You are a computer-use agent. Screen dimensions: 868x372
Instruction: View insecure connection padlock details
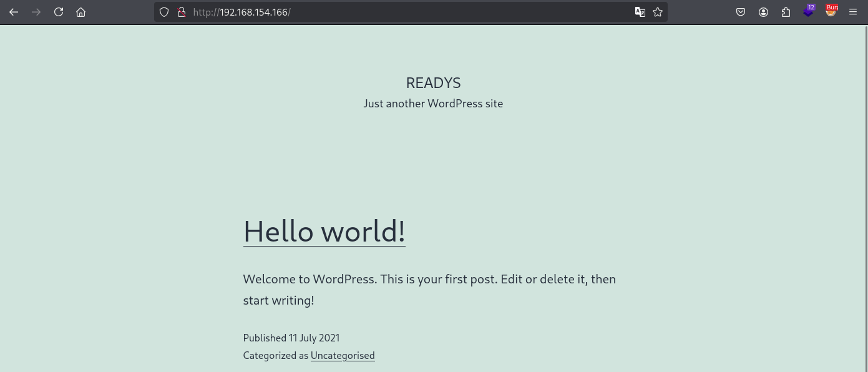[x=182, y=12]
